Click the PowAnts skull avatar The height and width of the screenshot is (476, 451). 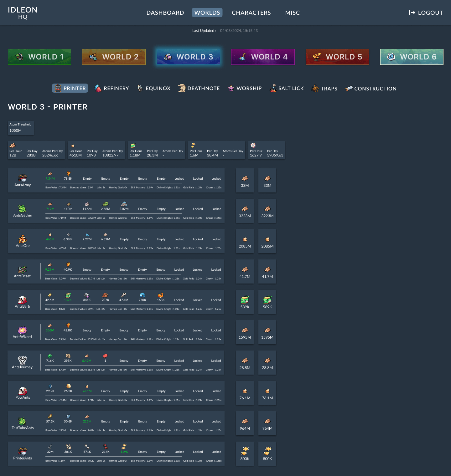pos(23,391)
